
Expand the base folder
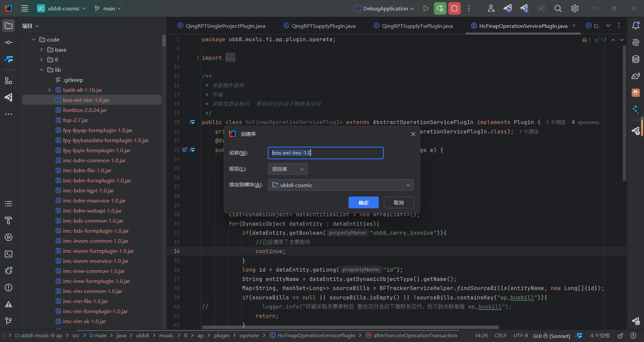42,50
